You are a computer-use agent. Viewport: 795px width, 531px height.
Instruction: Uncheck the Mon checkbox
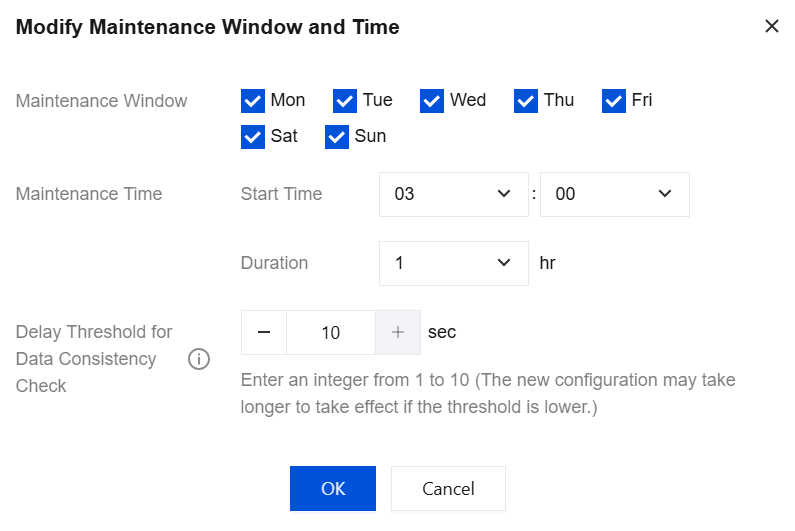253,100
